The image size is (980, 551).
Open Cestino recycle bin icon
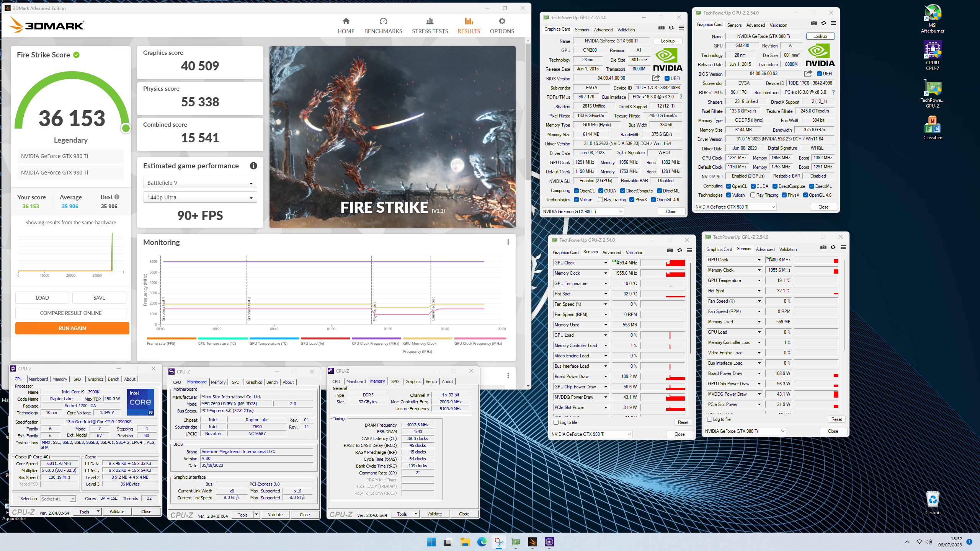(x=933, y=503)
